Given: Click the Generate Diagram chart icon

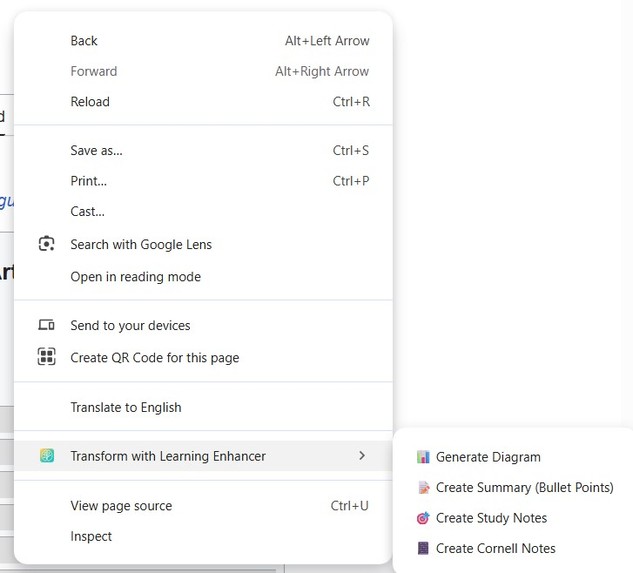Looking at the screenshot, I should point(423,457).
